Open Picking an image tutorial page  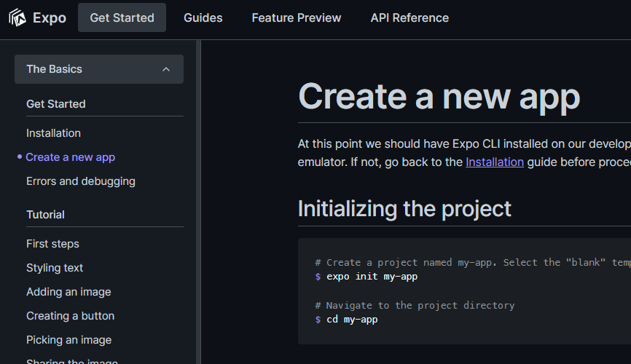click(68, 340)
